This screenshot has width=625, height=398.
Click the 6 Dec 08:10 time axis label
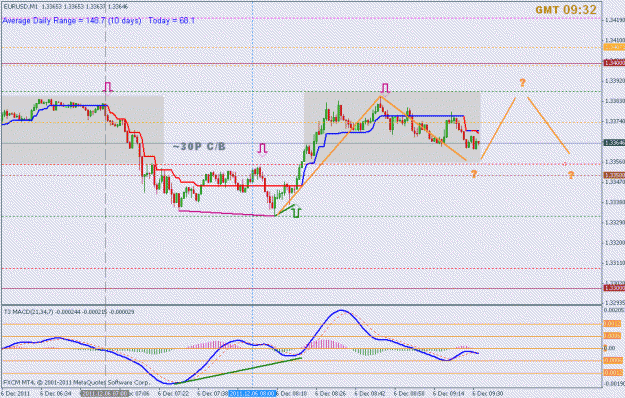292,394
